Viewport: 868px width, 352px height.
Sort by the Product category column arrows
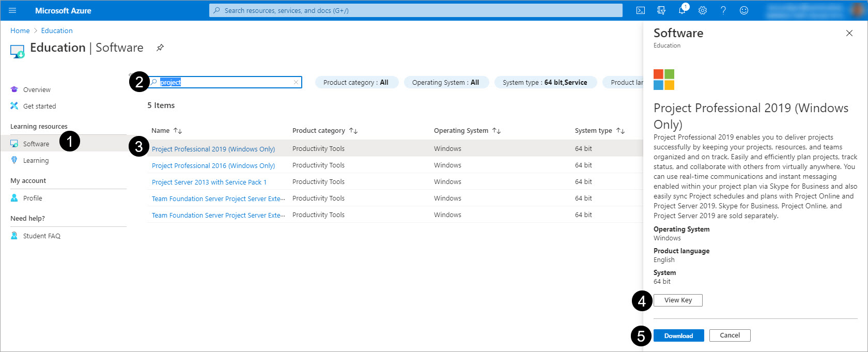(353, 131)
